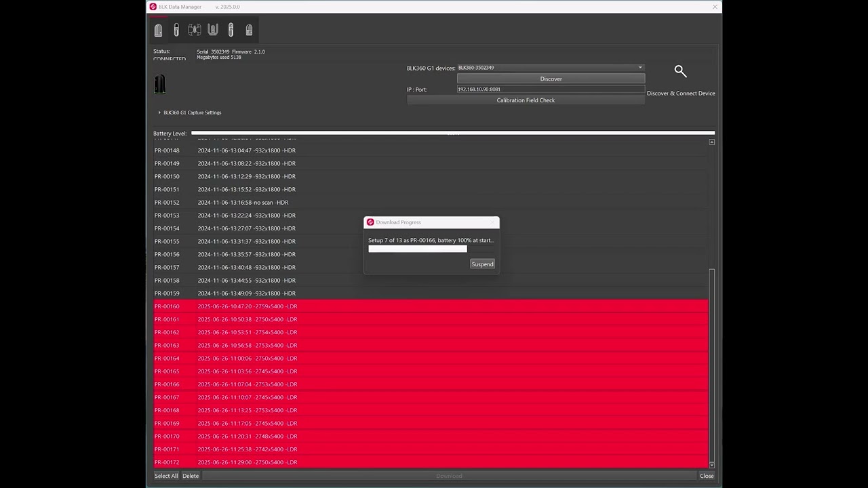Select scan row PR-00156
Image resolution: width=868 pixels, height=488 pixels.
[431, 254]
